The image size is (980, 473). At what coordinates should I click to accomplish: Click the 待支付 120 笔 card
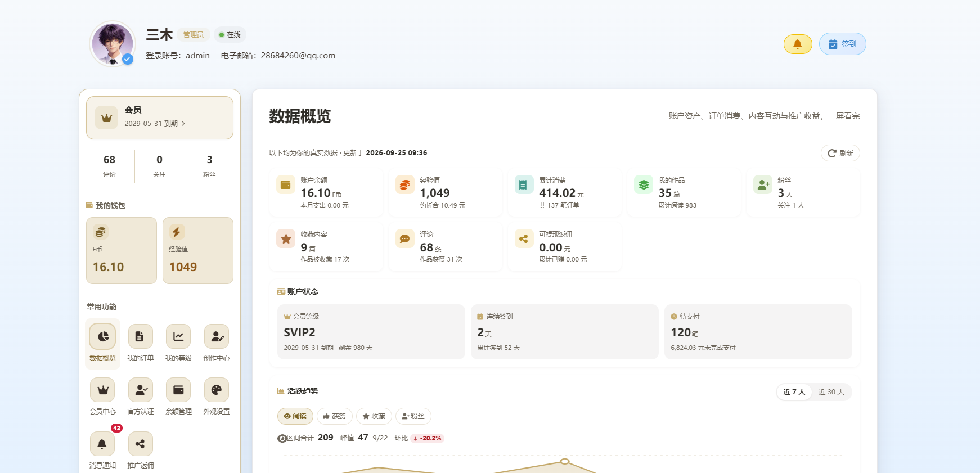coord(758,332)
